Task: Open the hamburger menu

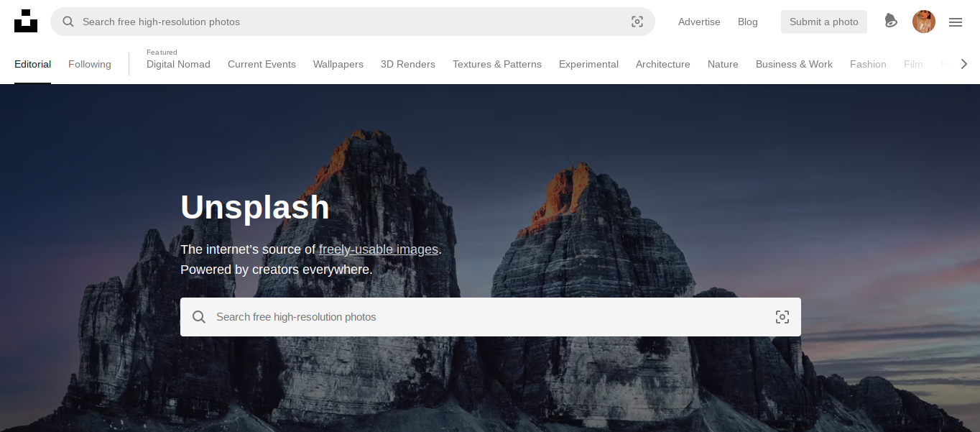Action: pyautogui.click(x=956, y=22)
